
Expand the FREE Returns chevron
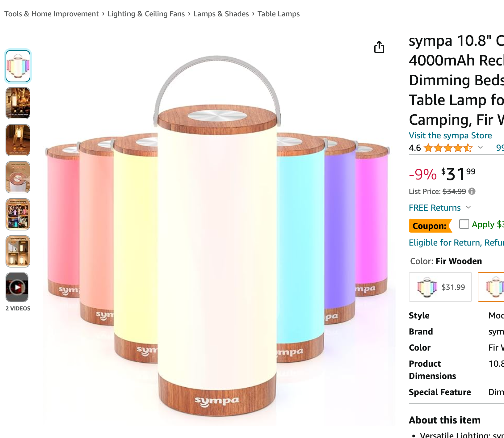coord(468,207)
